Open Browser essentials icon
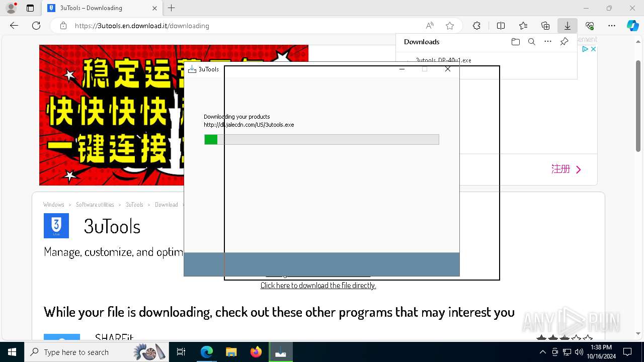The width and height of the screenshot is (644, 362). 590,26
